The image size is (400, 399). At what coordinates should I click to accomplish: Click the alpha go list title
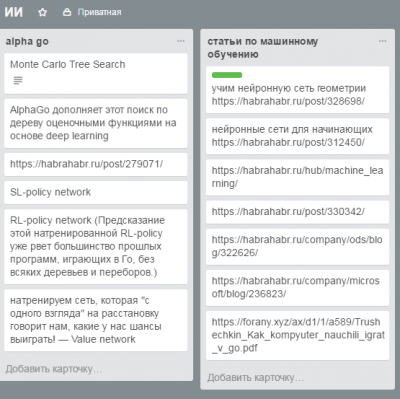[27, 42]
